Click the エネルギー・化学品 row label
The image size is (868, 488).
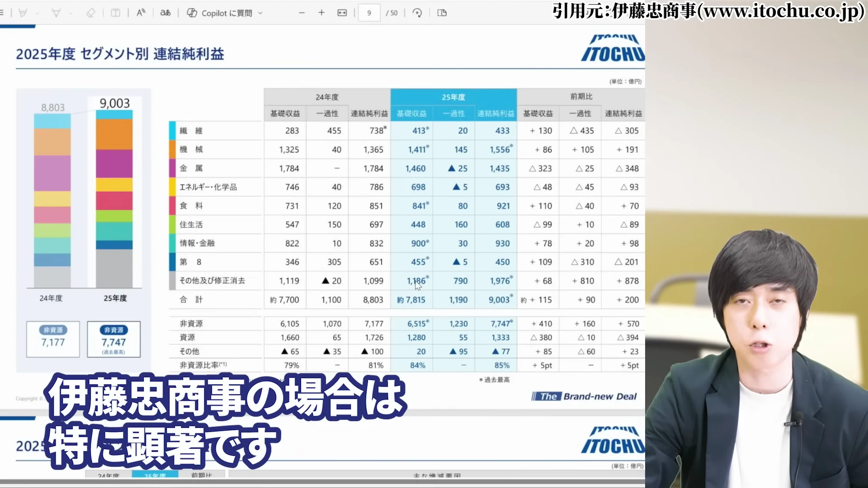208,187
